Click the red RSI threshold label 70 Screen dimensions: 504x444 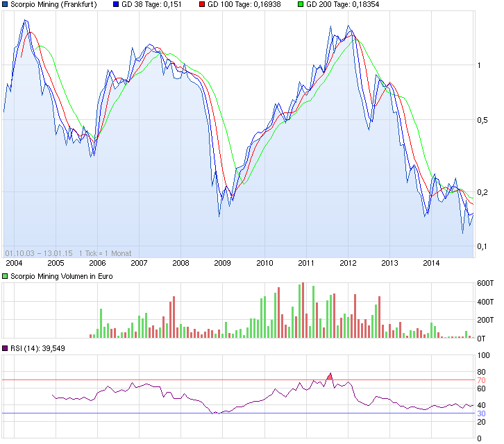tap(482, 380)
